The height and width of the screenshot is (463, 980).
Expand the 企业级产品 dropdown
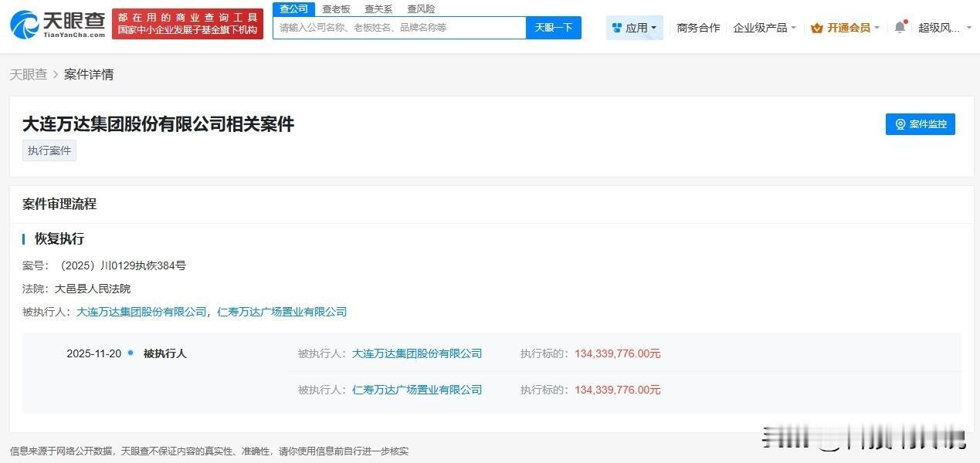pyautogui.click(x=765, y=28)
